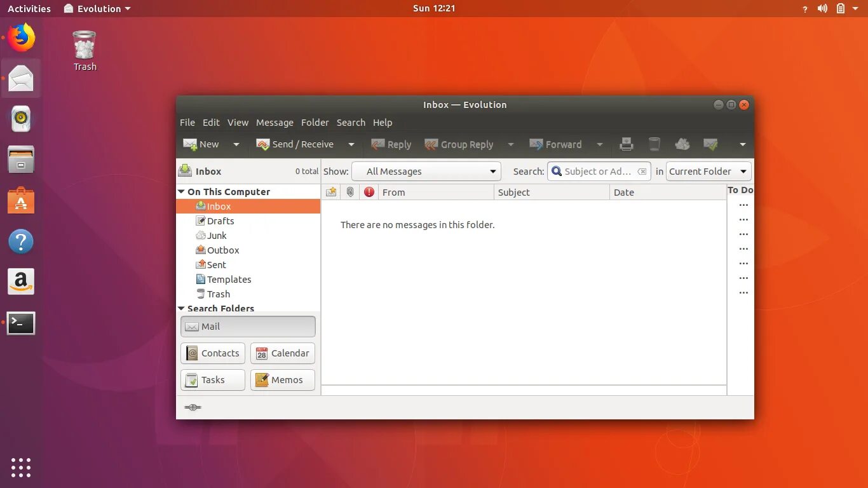This screenshot has height=488, width=868.
Task: Open the Folder menu
Action: (x=315, y=123)
